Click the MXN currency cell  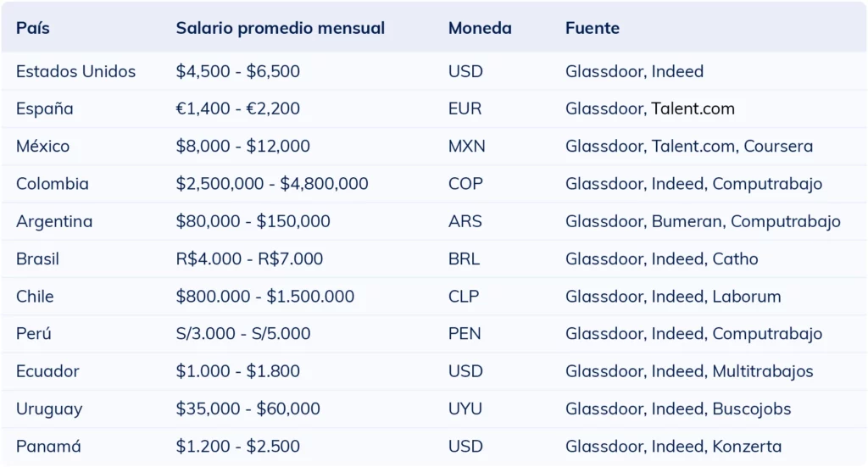pyautogui.click(x=466, y=146)
